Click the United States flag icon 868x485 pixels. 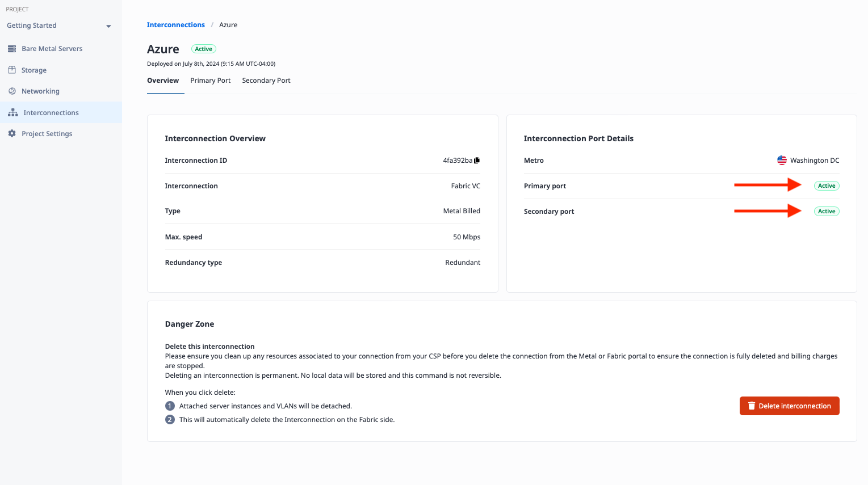782,161
